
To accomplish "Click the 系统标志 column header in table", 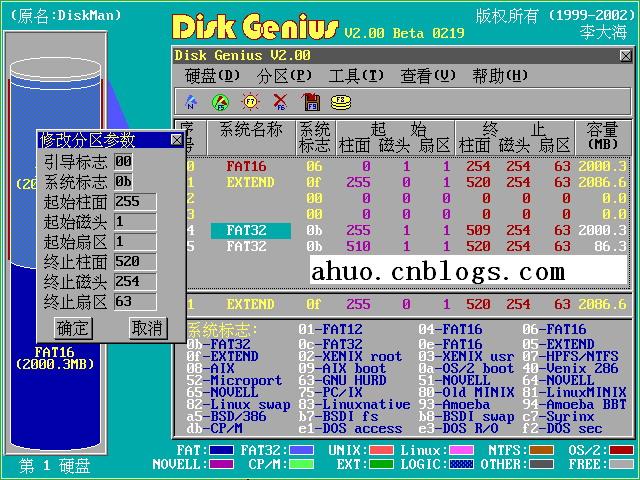I will pos(315,138).
